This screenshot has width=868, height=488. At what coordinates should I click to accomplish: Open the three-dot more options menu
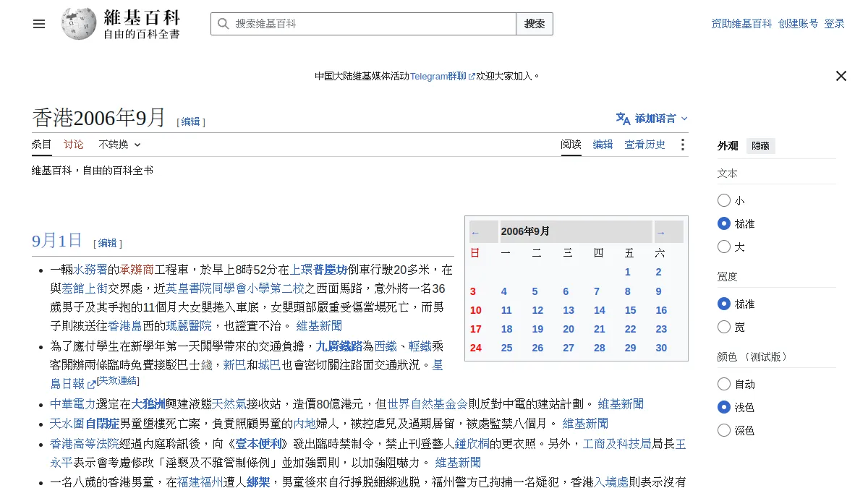coord(682,145)
